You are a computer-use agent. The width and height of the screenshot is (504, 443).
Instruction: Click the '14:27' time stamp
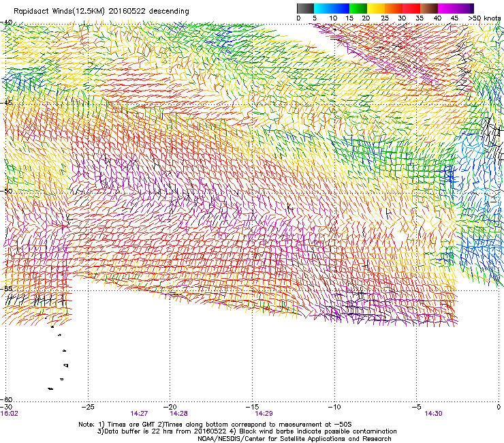[x=139, y=414]
